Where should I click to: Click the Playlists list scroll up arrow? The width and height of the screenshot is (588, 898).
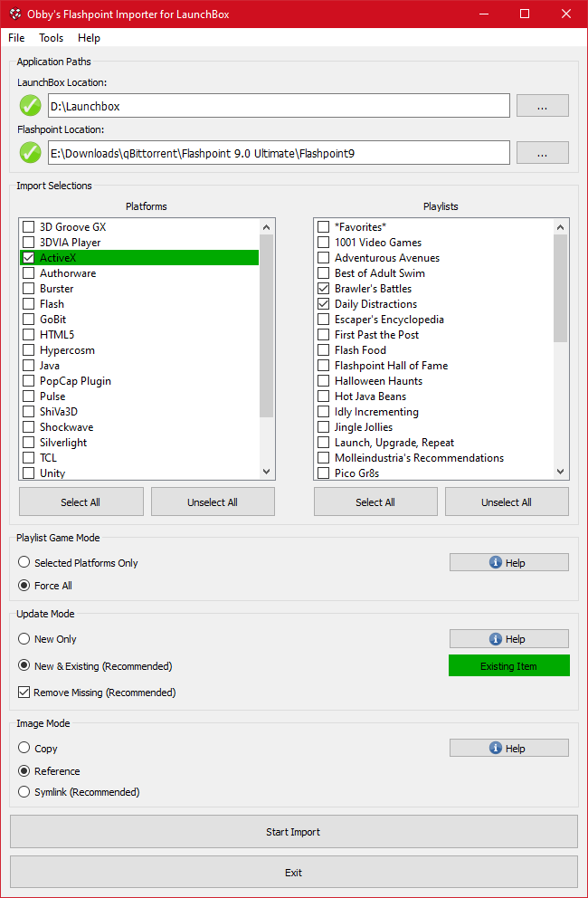pos(561,227)
